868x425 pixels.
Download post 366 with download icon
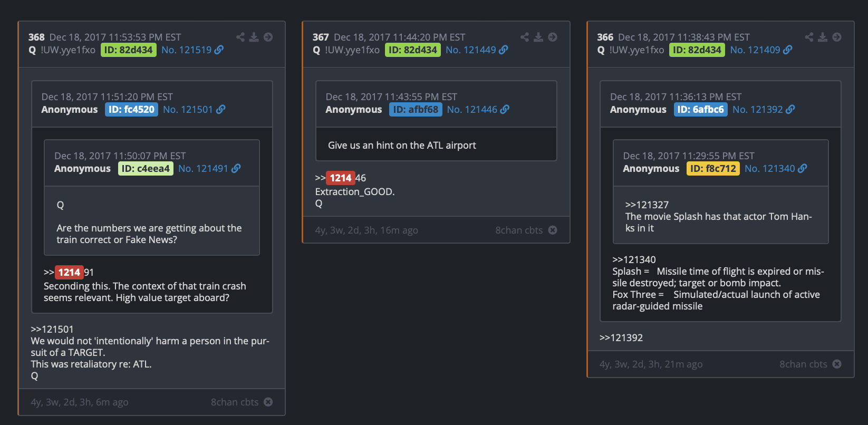coord(823,37)
